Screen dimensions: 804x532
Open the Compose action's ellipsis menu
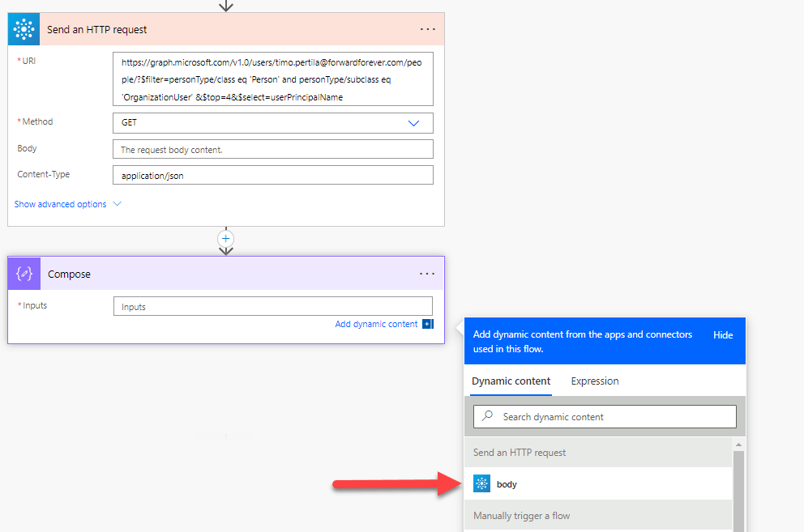[427, 274]
